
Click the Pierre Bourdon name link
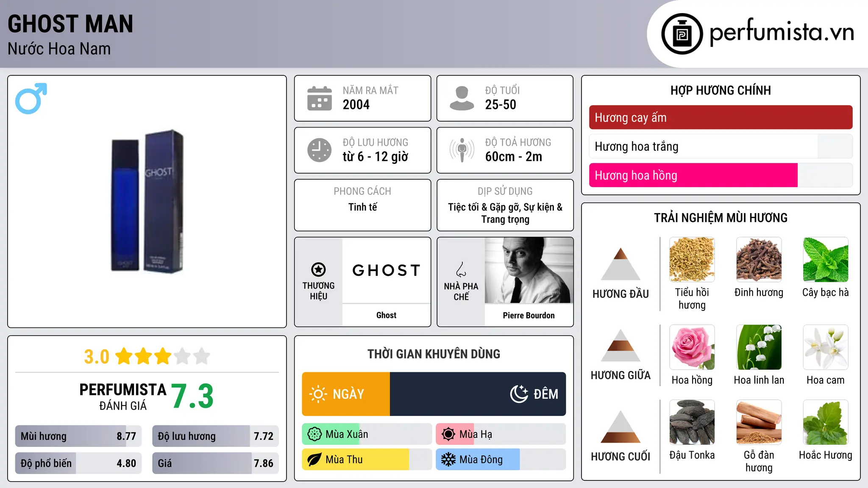[x=529, y=315]
